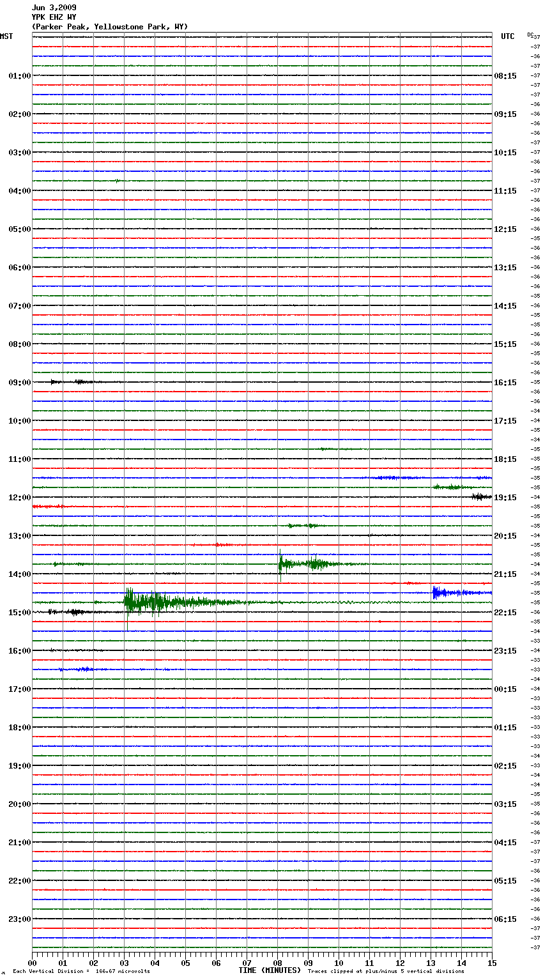The image size is (543, 980).
Task: Click the '03:00' MST hour label
Action: click(20, 153)
